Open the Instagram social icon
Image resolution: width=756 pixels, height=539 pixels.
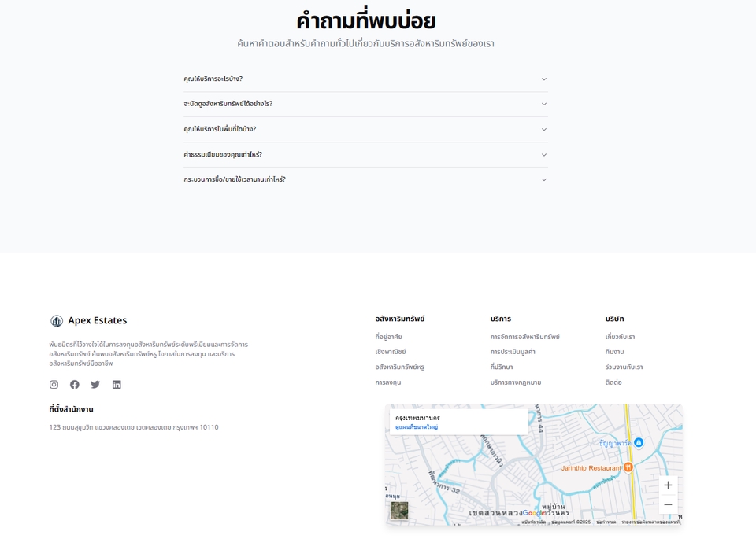[x=54, y=385]
